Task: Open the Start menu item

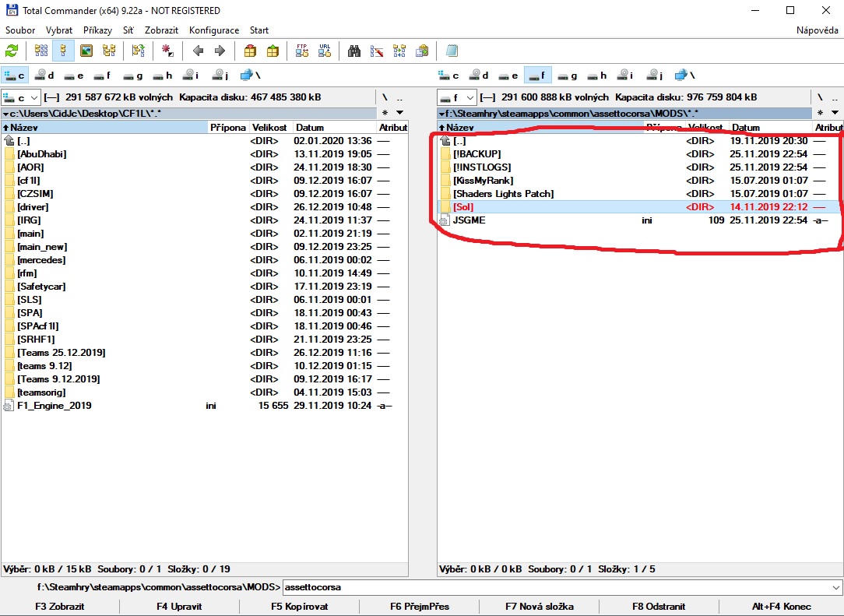Action: 259,30
